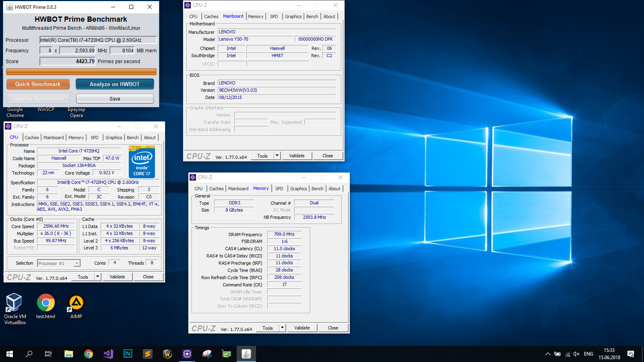This screenshot has width=644, height=362.
Task: Click Analyze on HWBOT button
Action: click(x=115, y=84)
